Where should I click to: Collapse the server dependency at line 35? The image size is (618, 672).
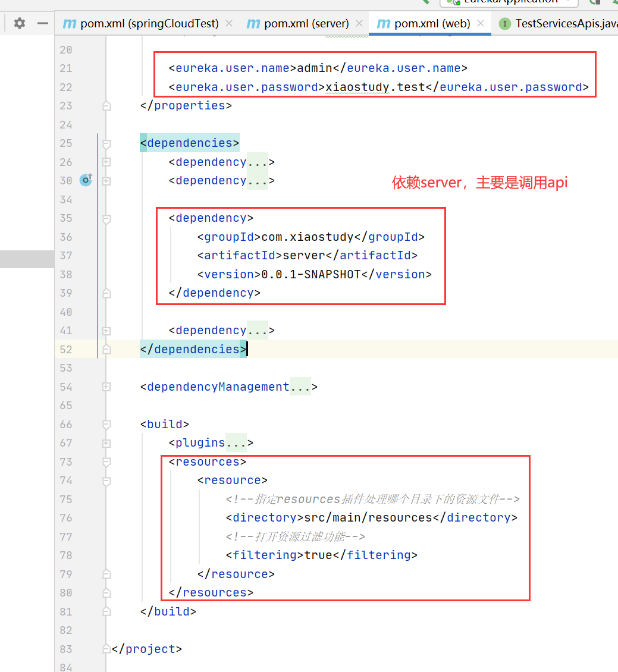tap(106, 219)
